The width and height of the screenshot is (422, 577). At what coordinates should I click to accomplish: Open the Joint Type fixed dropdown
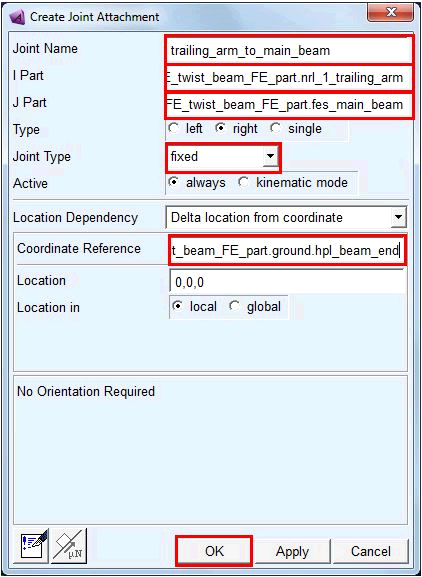[x=223, y=157]
